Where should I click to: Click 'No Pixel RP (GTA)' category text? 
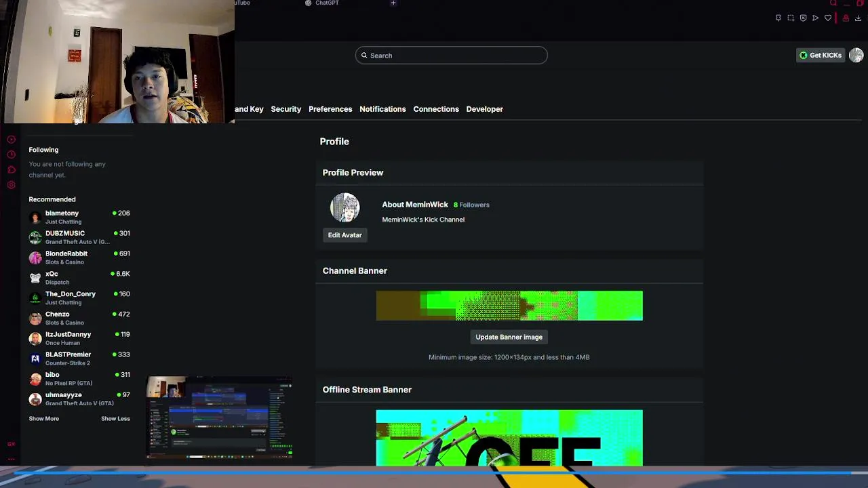click(68, 384)
